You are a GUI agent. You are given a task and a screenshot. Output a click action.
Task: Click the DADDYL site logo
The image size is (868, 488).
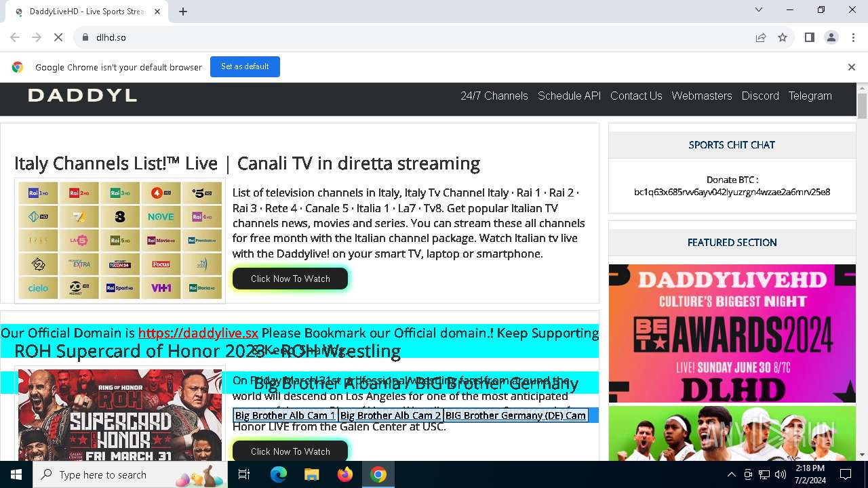(82, 96)
